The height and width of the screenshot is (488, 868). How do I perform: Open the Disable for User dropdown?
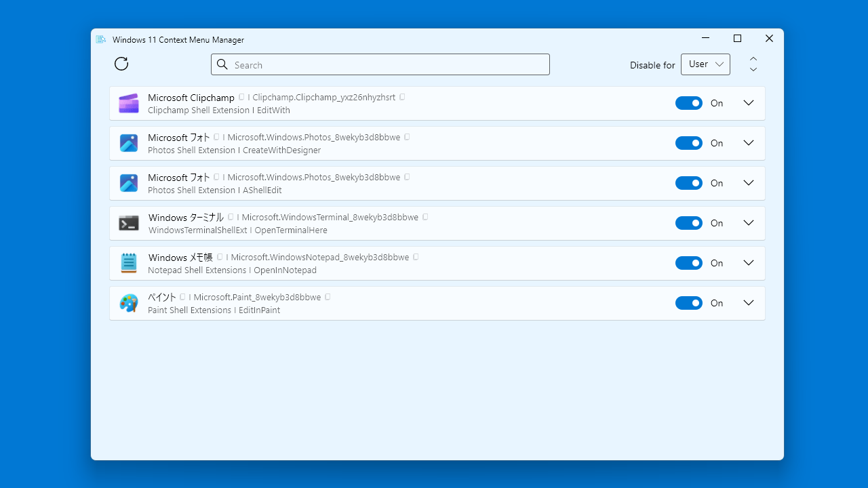[x=705, y=64]
